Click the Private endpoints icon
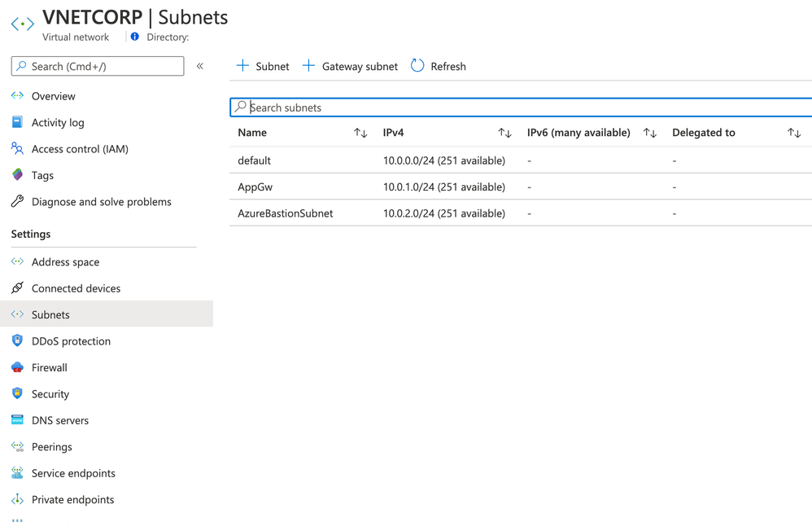This screenshot has width=812, height=522. pyautogui.click(x=17, y=499)
